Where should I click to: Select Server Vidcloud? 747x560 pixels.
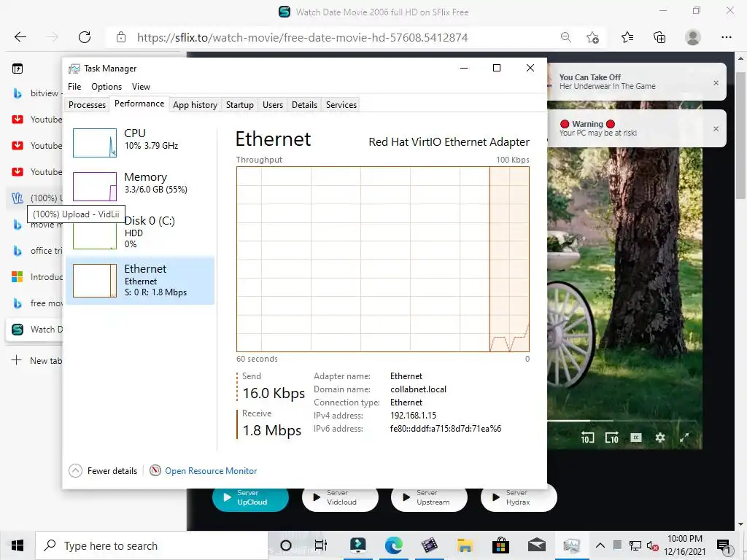pos(340,497)
